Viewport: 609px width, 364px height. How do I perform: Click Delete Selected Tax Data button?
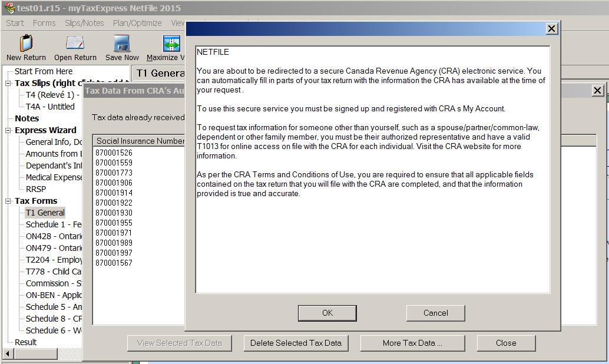pos(296,343)
